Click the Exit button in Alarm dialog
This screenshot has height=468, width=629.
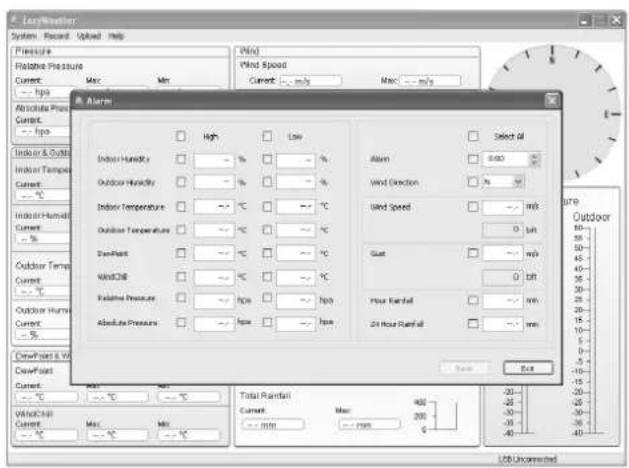[528, 368]
